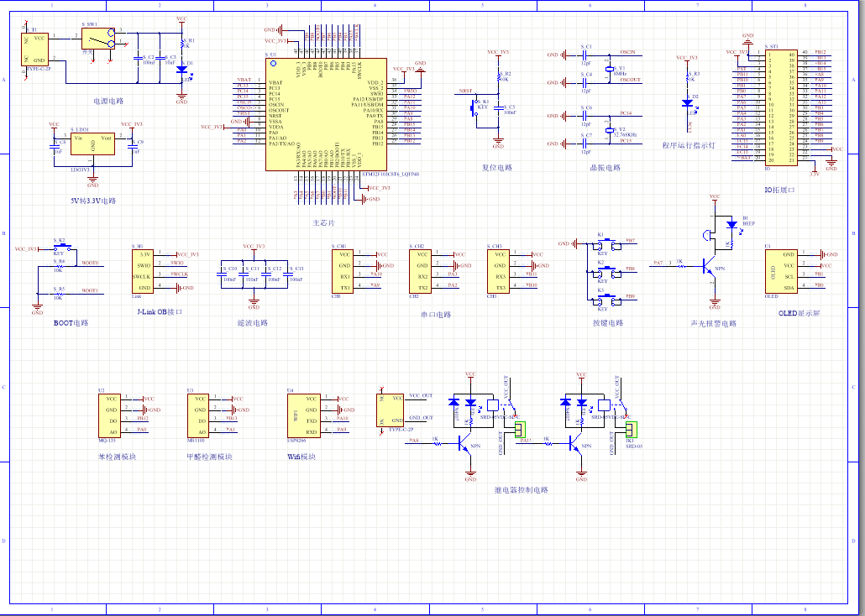Image resolution: width=865 pixels, height=616 pixels.
Task: Click the 'OLED显示屏' section label
Action: pyautogui.click(x=799, y=313)
